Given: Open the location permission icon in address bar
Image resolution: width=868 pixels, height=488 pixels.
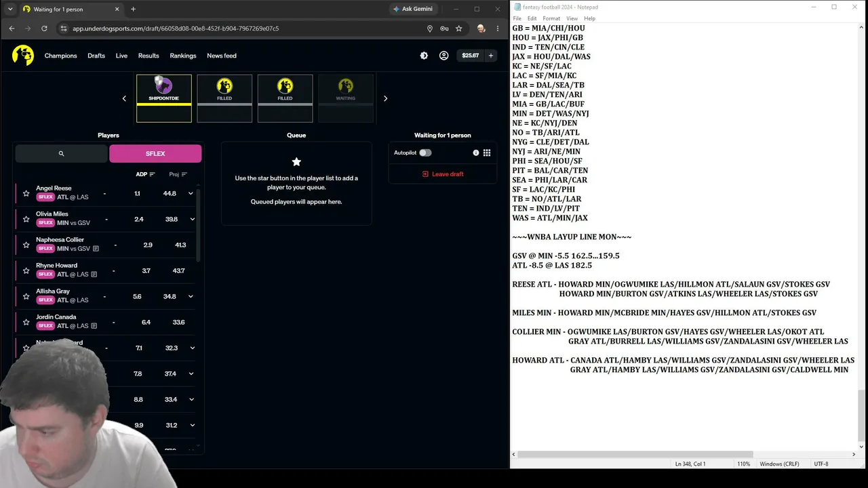Looking at the screenshot, I should (429, 28).
